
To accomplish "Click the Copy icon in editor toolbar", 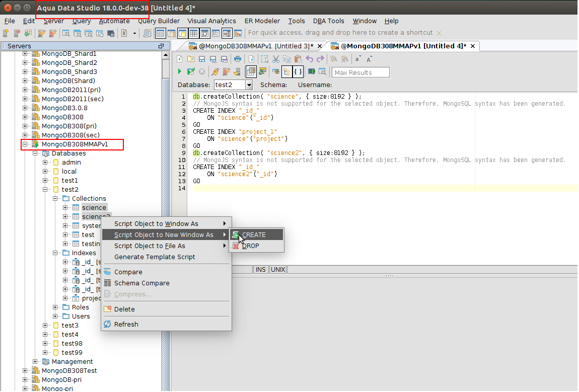I will coord(287,59).
